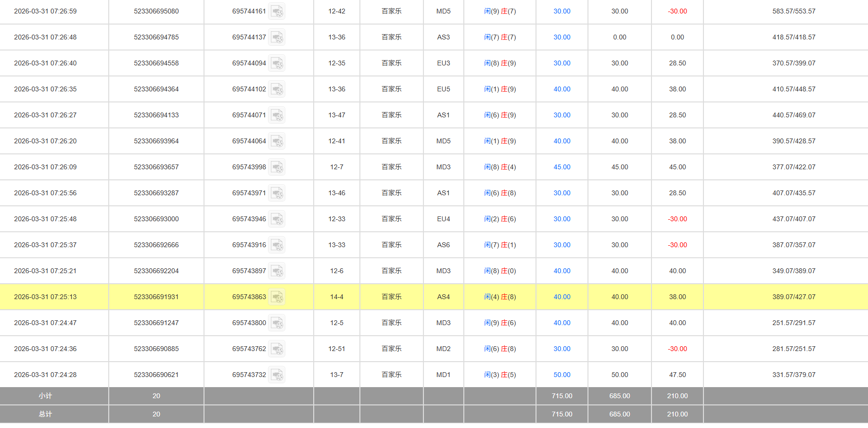The height and width of the screenshot is (428, 868).
Task: Open video replay icon for round 695744161
Action: [277, 11]
